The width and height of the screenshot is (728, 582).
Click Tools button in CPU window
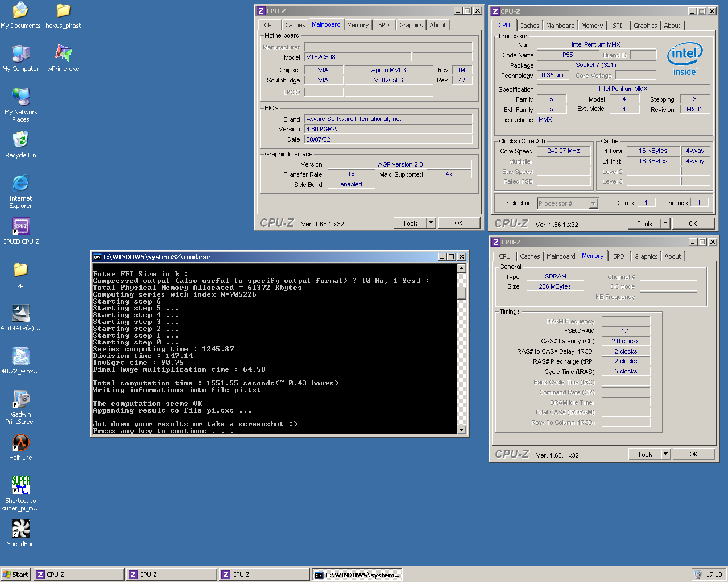pos(644,224)
